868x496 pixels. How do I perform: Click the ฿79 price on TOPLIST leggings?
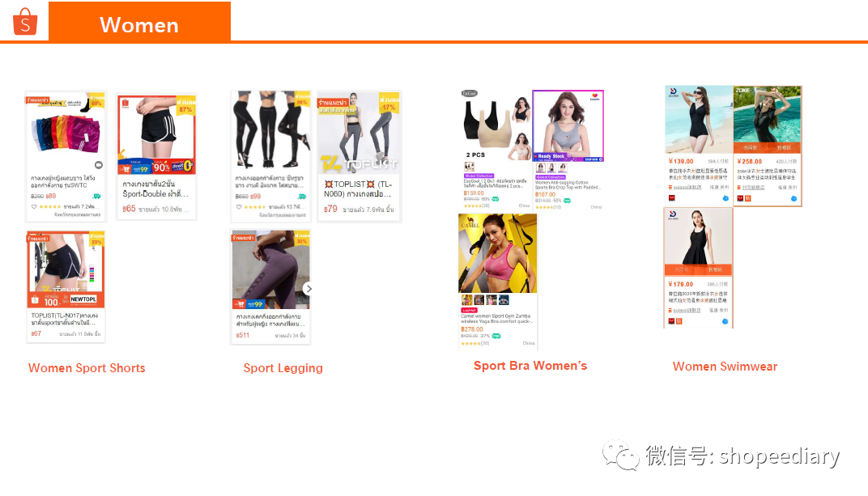click(x=330, y=209)
